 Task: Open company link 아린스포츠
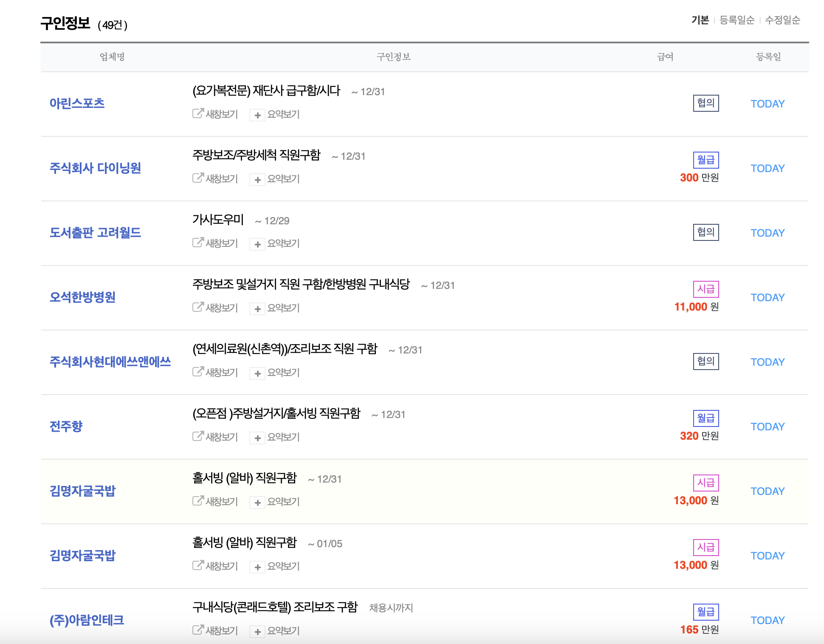77,103
